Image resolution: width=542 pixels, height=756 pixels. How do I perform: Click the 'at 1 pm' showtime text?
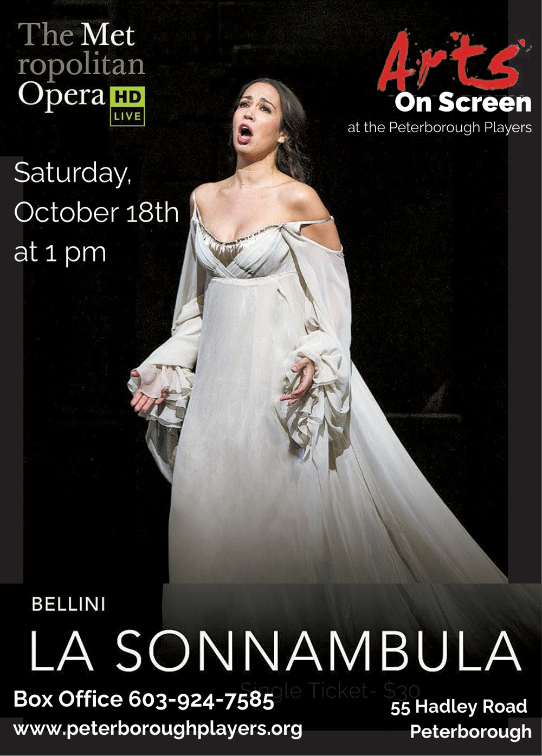60,252
